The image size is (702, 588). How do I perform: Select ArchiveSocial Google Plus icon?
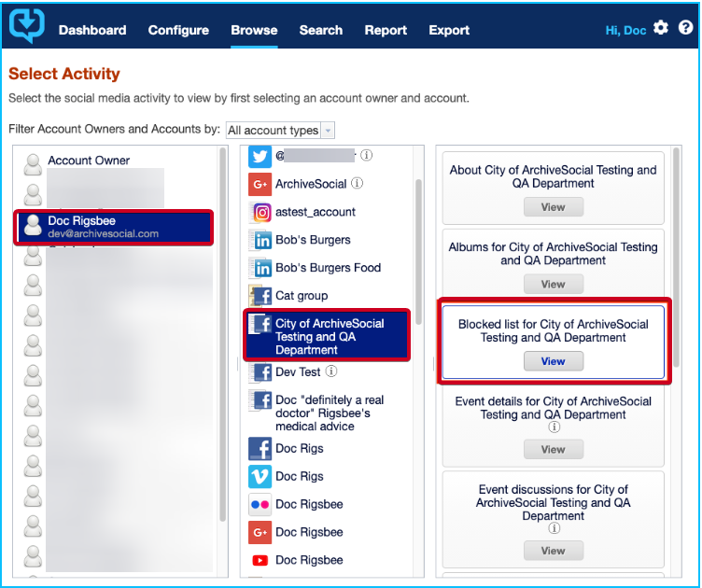click(x=260, y=184)
